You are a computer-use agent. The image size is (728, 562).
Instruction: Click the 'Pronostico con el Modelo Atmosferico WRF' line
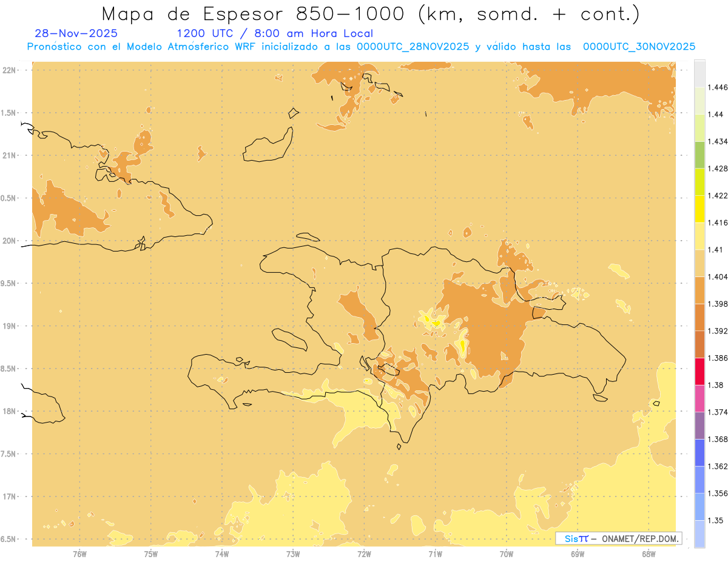click(362, 47)
